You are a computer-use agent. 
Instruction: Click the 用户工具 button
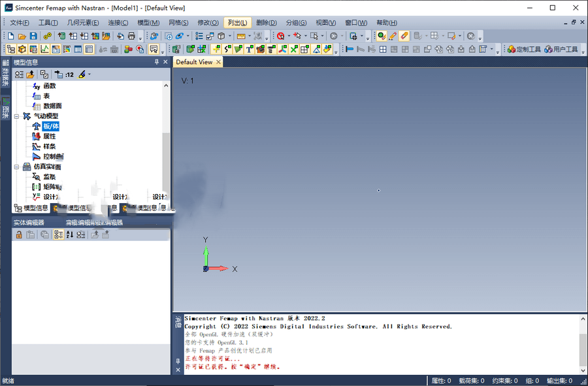point(561,49)
